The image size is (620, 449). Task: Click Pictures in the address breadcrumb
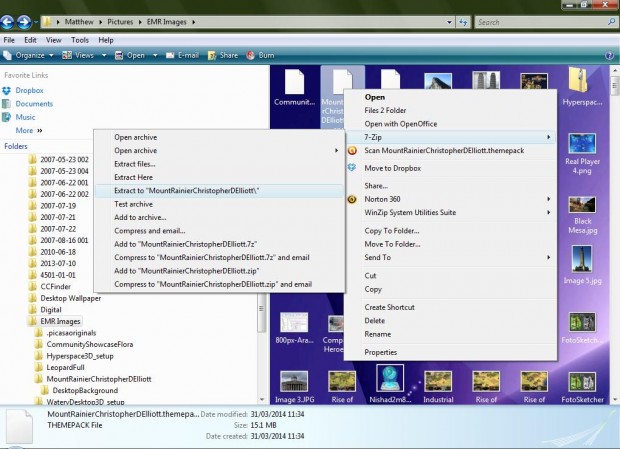120,22
